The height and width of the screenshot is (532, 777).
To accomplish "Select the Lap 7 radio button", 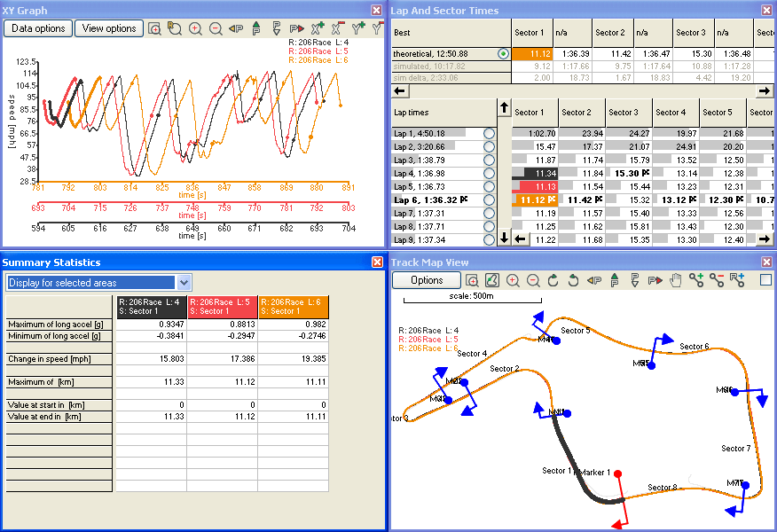I will pos(488,214).
